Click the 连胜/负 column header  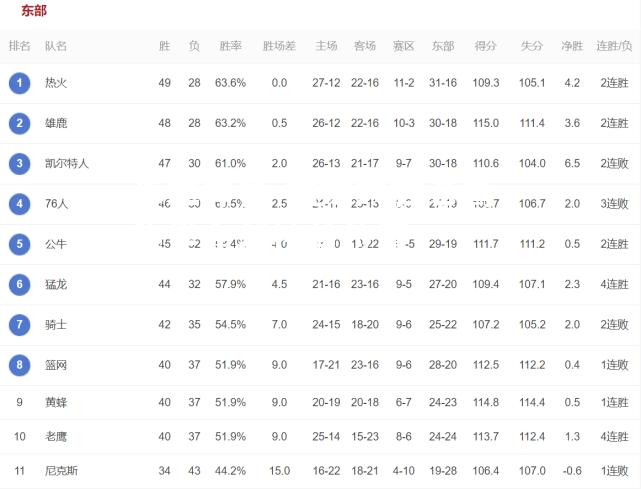(x=614, y=46)
